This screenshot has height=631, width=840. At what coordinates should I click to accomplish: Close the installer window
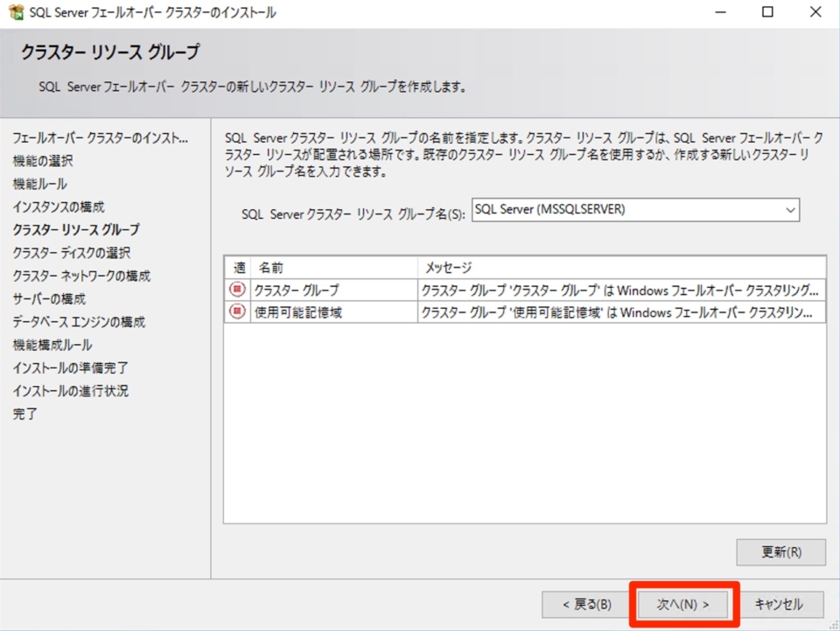(815, 11)
